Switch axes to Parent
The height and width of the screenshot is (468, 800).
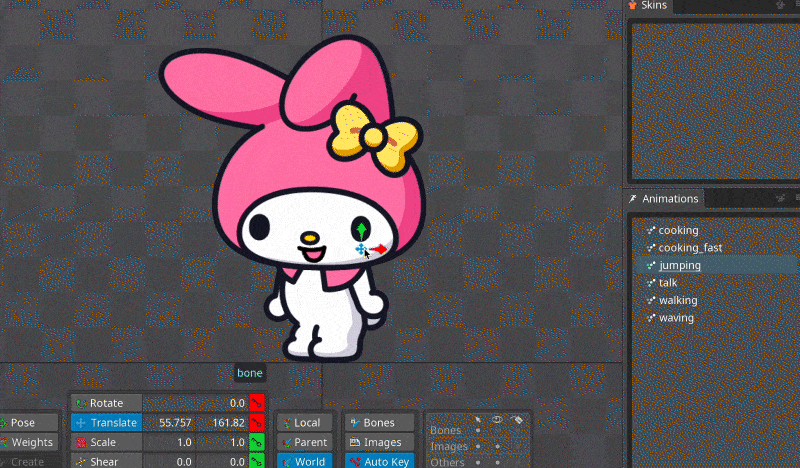click(x=305, y=442)
